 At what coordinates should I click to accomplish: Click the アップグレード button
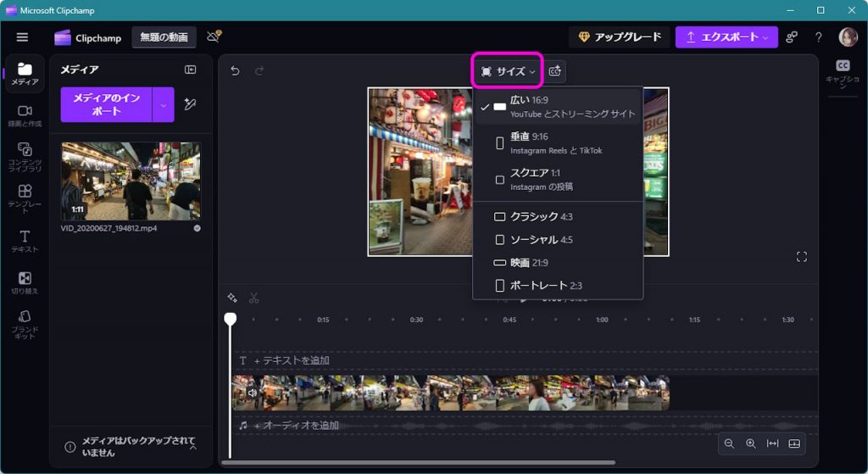click(x=620, y=37)
